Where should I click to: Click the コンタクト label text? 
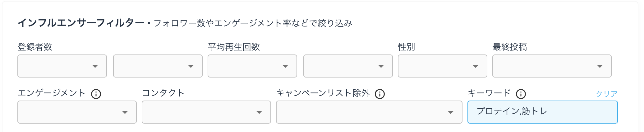point(163,93)
